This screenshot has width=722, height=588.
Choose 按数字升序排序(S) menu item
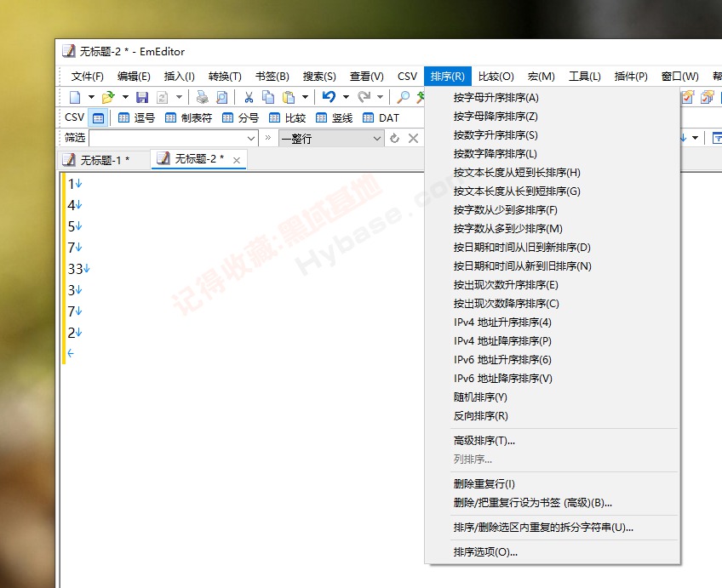pos(553,134)
